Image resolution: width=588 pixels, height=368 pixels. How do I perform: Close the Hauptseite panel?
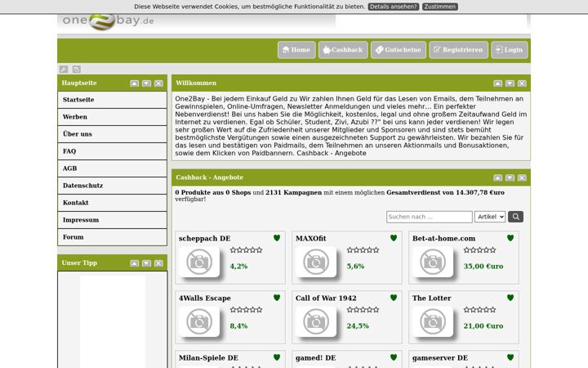pyautogui.click(x=158, y=83)
